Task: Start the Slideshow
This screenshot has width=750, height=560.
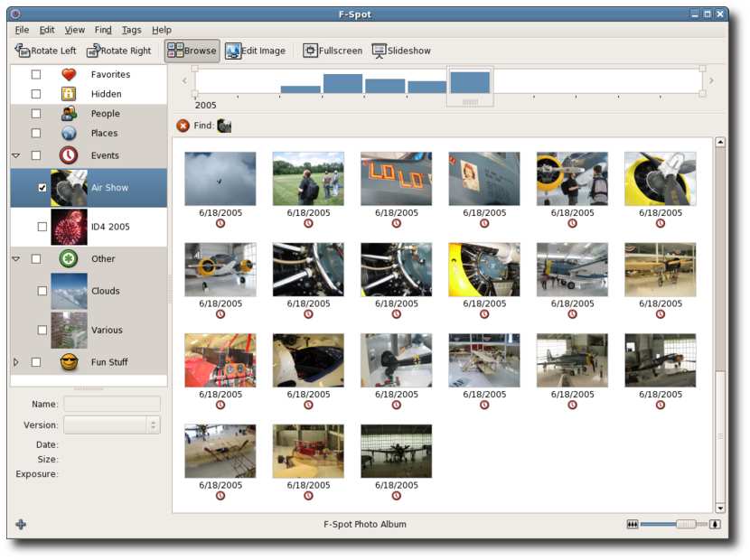Action: coord(401,51)
